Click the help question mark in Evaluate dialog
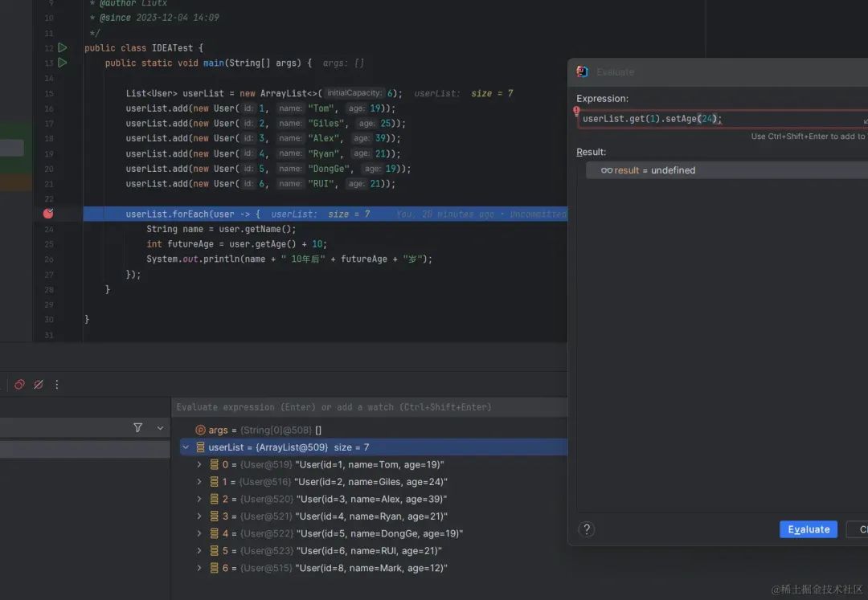This screenshot has width=868, height=600. click(x=587, y=529)
